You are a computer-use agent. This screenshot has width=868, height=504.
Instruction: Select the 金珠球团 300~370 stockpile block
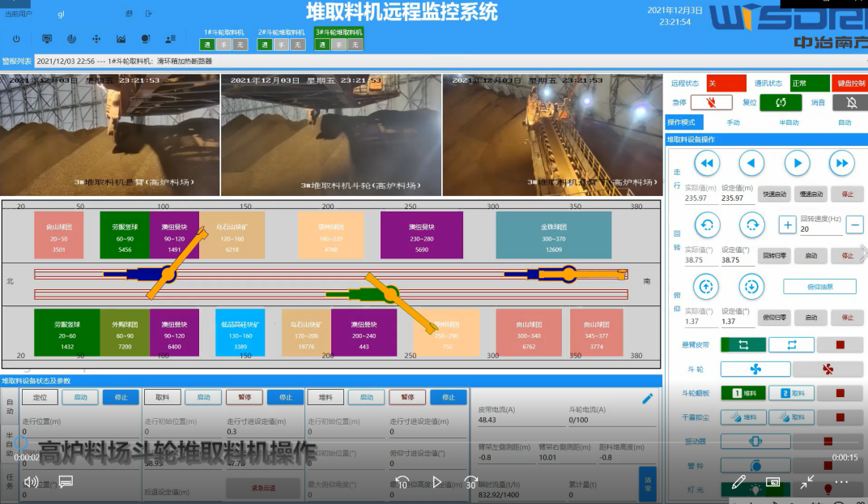[554, 235]
